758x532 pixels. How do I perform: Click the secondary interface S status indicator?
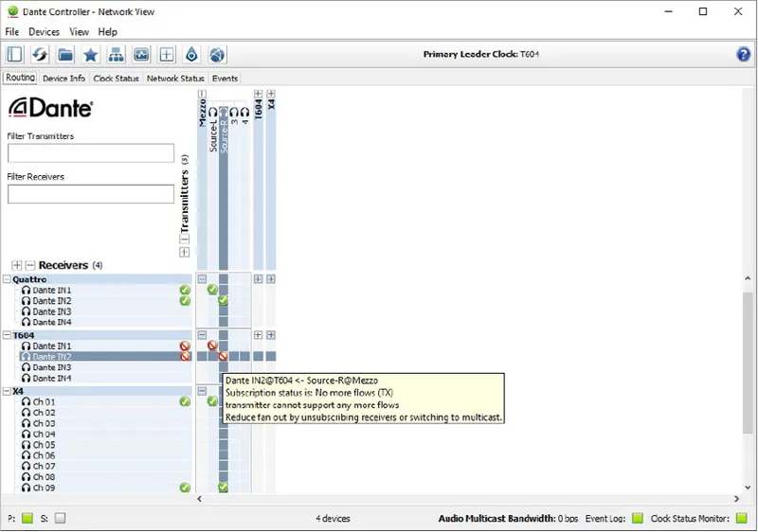60,518
